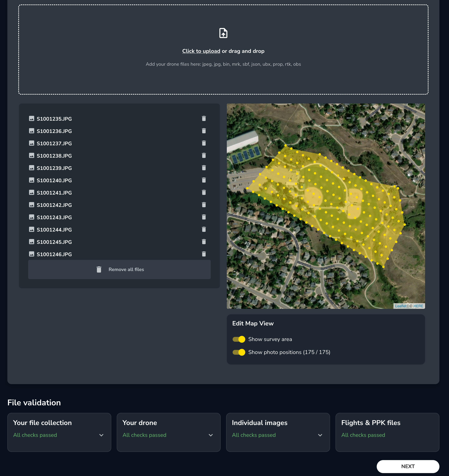Delete S1001244.JPG via trash icon
Screen dimensions: 449x476
(204, 229)
